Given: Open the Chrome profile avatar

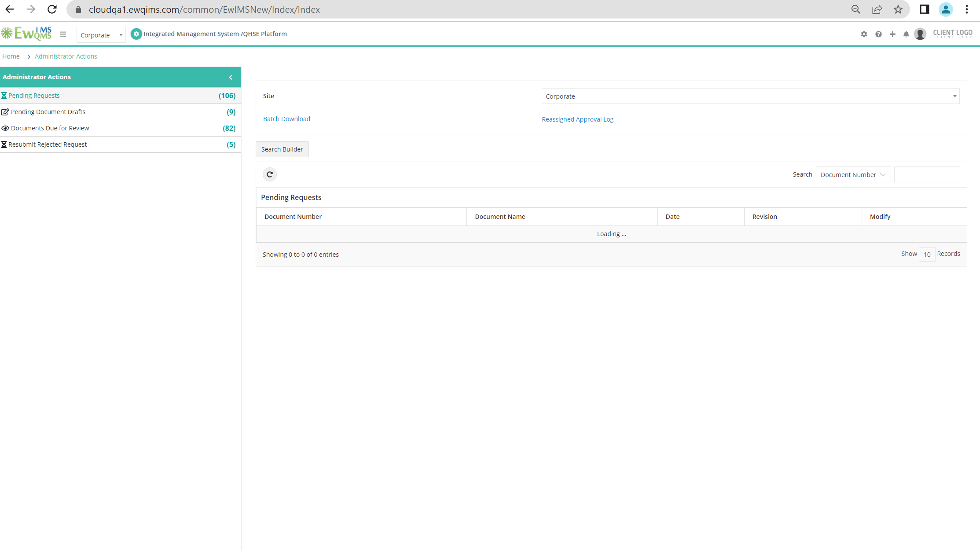Looking at the screenshot, I should (945, 9).
